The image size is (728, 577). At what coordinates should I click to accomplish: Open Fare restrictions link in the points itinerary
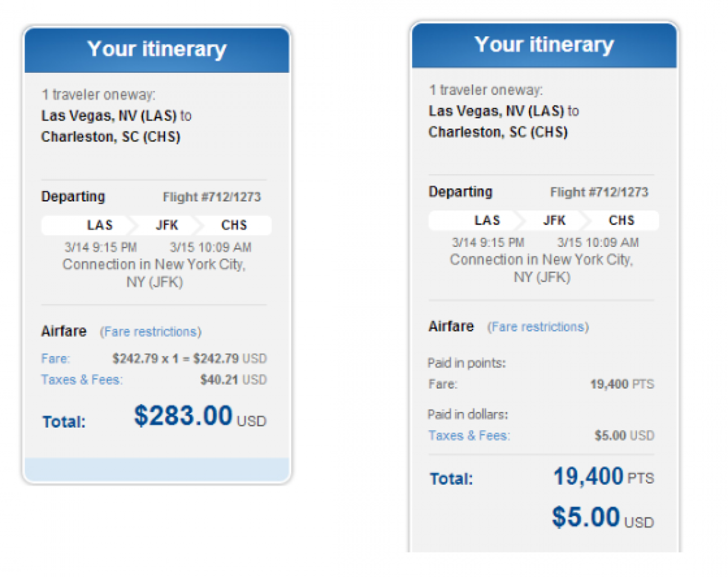538,327
